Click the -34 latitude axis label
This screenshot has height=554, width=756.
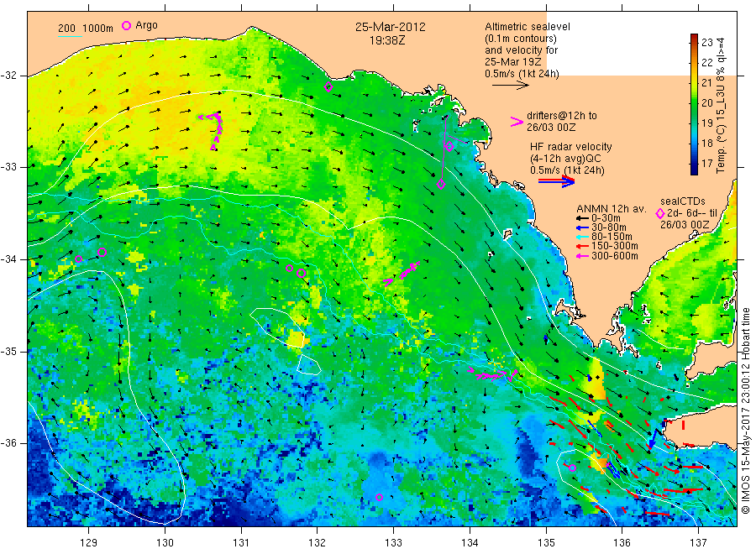(x=8, y=259)
